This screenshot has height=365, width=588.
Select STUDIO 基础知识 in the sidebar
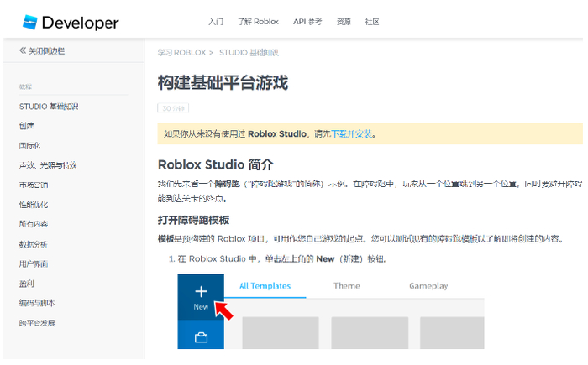(x=49, y=107)
